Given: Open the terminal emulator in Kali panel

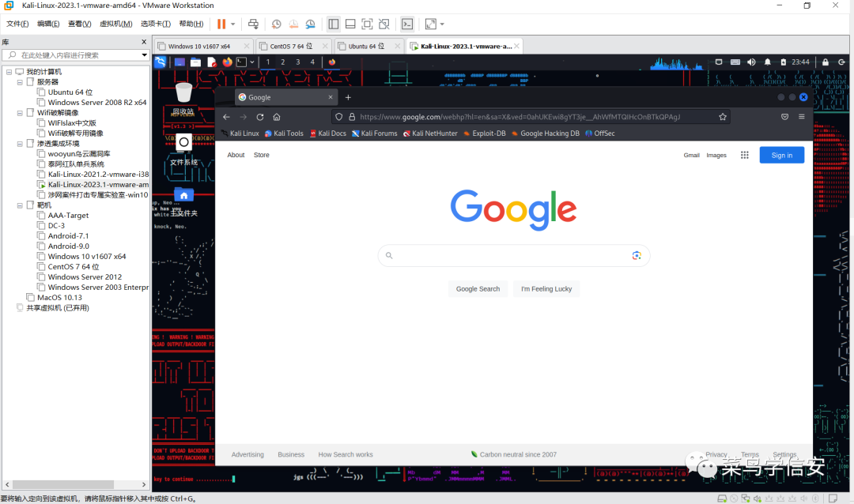Looking at the screenshot, I should pyautogui.click(x=241, y=62).
